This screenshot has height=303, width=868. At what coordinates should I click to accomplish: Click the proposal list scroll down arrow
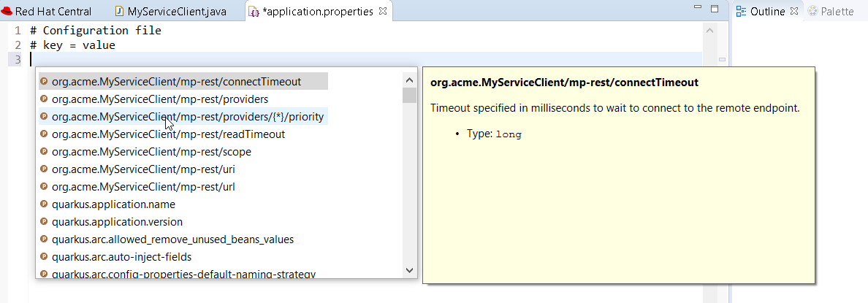tap(410, 270)
